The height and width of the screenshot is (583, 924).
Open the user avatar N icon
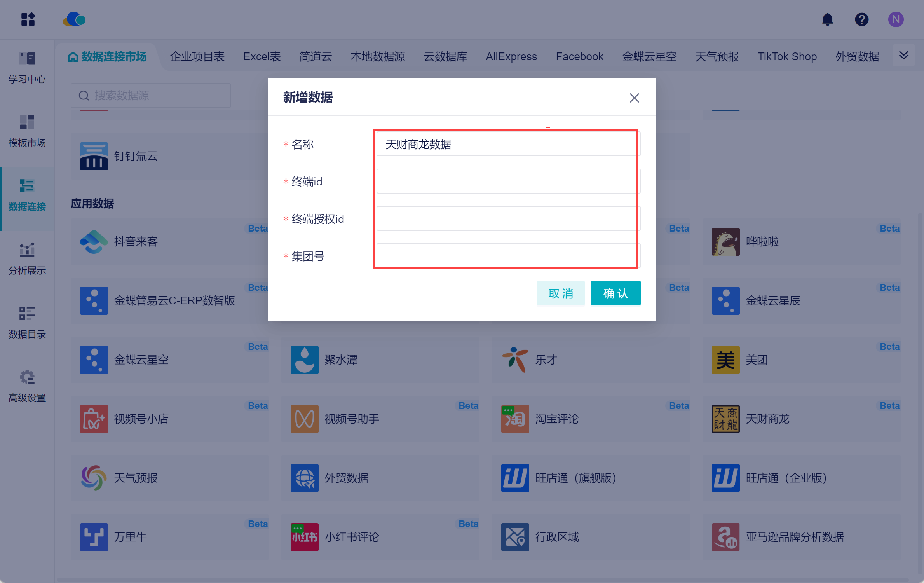tap(896, 19)
